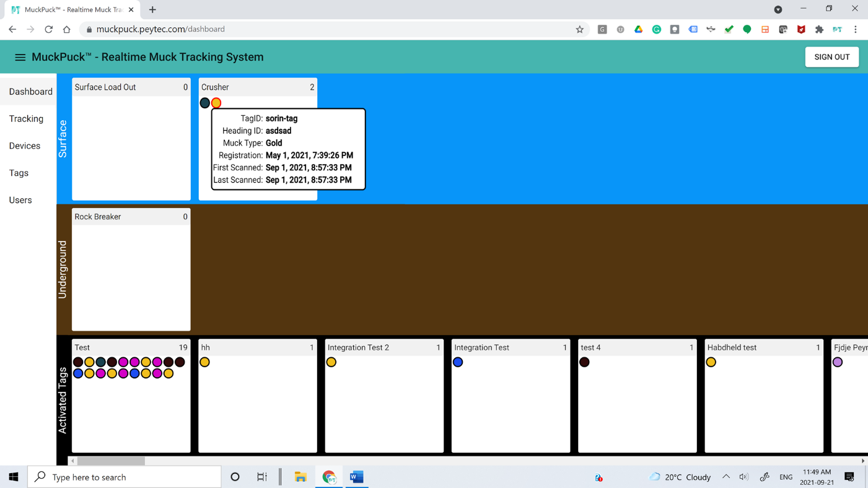Select the highlighted yellow tag dot in Crusher

216,103
